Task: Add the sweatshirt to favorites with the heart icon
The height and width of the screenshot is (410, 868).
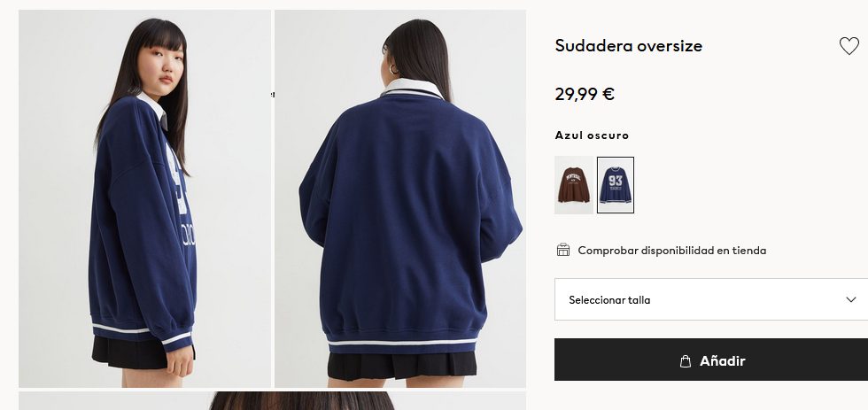Action: click(x=849, y=45)
